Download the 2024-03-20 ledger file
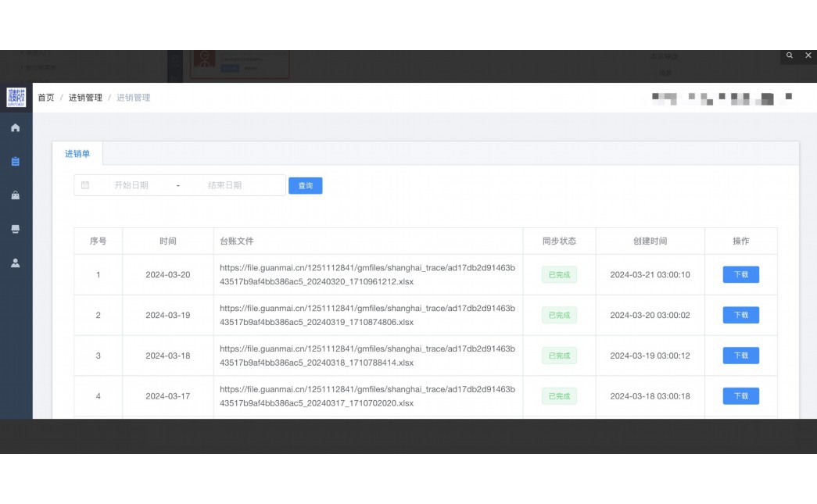Screen dimensions: 817x504 click(740, 274)
